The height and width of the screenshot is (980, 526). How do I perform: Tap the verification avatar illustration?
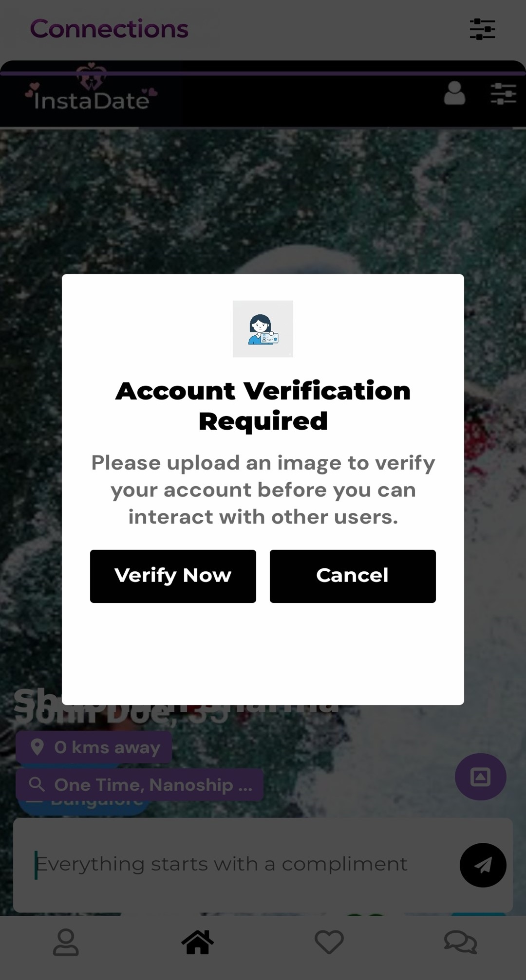tap(263, 329)
